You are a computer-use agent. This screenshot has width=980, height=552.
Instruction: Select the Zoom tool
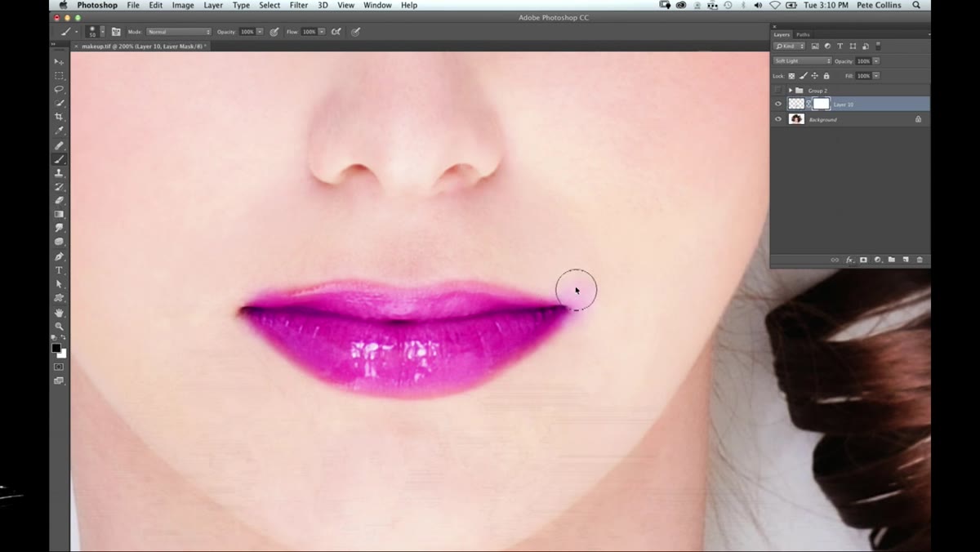click(x=59, y=326)
